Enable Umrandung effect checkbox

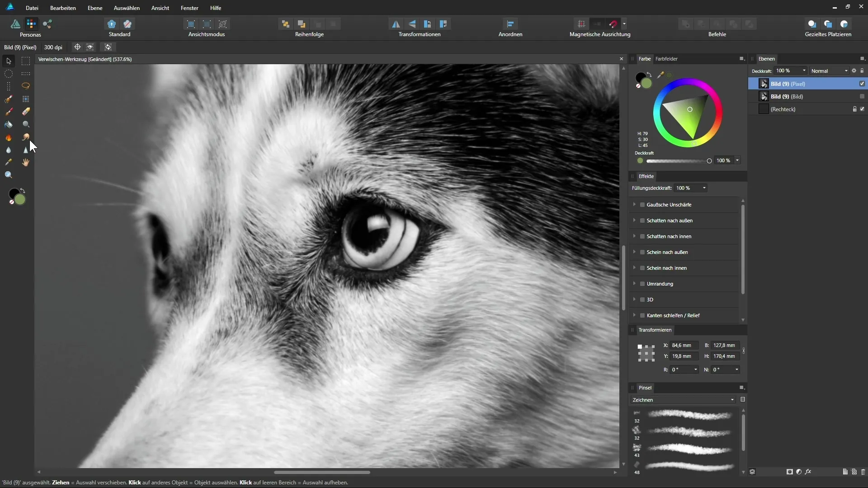point(642,284)
